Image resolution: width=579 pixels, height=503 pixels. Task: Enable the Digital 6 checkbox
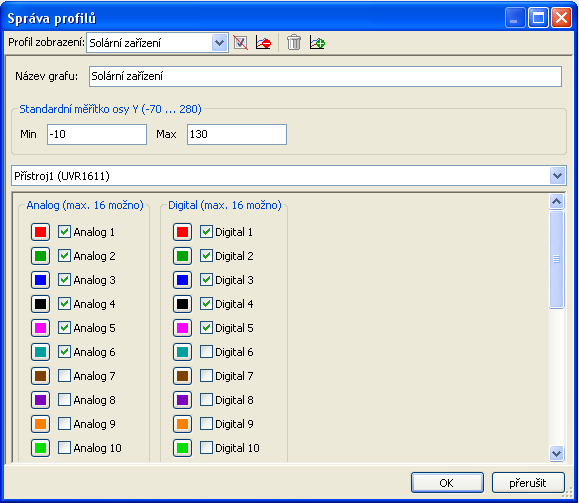(206, 352)
